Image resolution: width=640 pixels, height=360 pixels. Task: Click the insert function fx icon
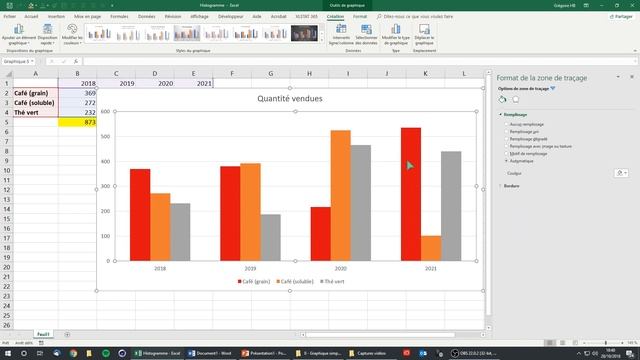pos(76,61)
